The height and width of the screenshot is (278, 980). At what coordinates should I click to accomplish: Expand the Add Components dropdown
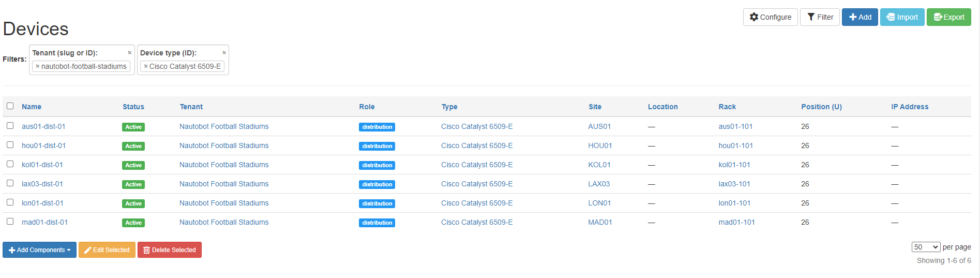point(39,250)
